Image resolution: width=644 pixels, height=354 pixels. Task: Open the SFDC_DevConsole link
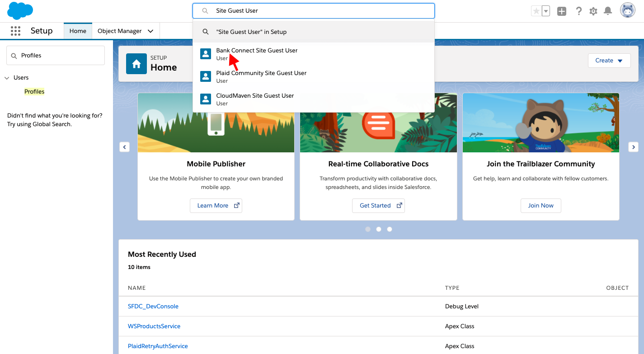click(x=153, y=306)
